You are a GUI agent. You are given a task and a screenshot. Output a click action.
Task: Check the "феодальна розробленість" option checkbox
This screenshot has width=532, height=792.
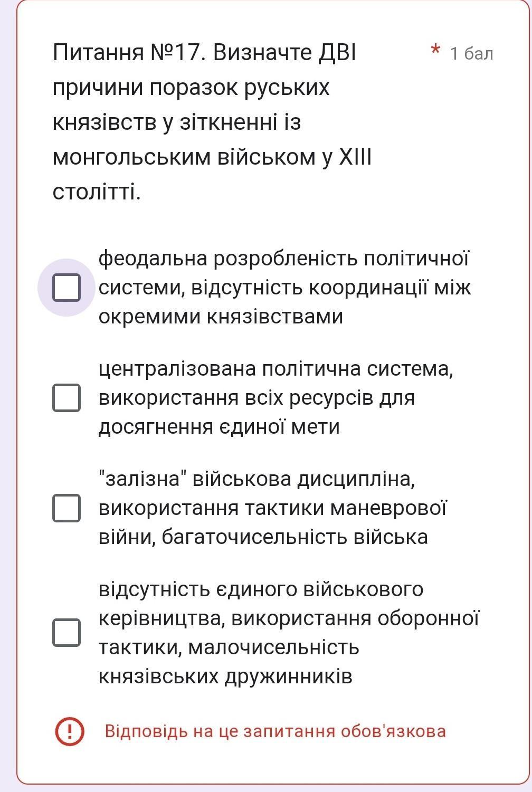(x=66, y=288)
